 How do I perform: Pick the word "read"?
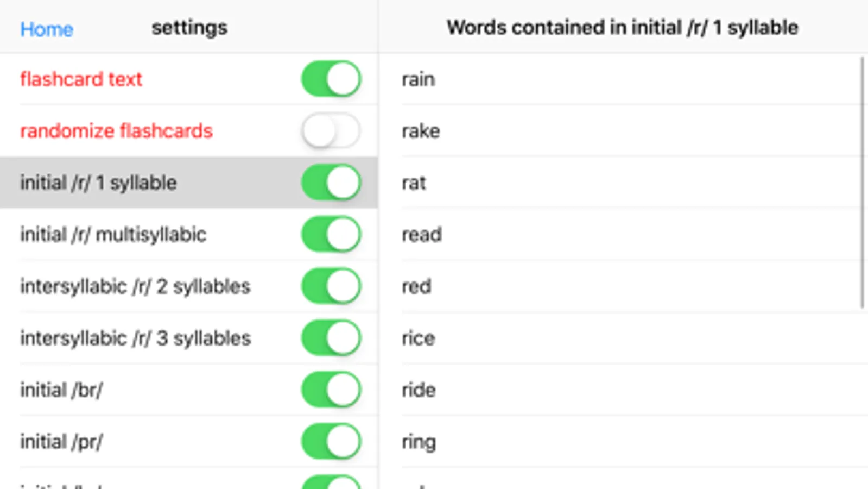422,235
